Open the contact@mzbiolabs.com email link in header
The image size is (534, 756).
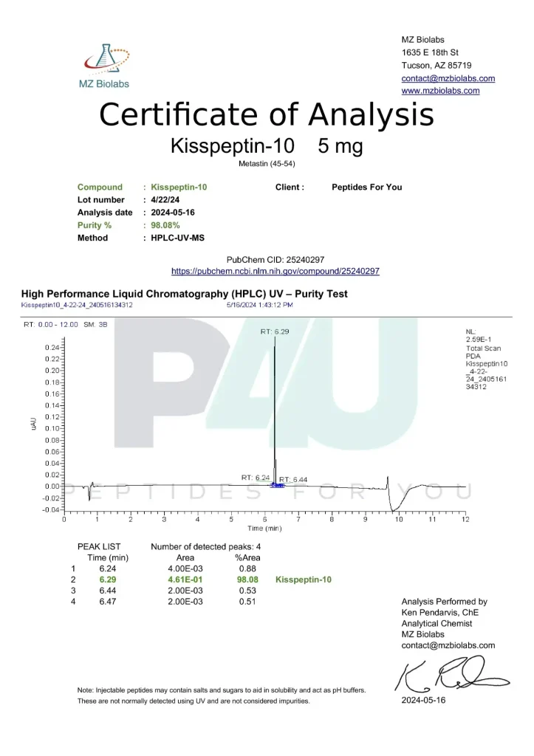[448, 78]
